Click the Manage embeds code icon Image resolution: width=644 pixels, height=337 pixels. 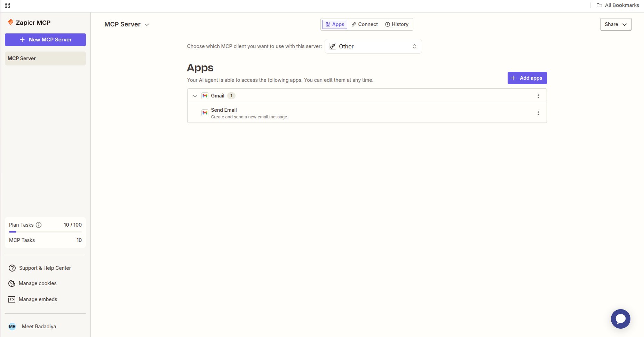coord(12,299)
